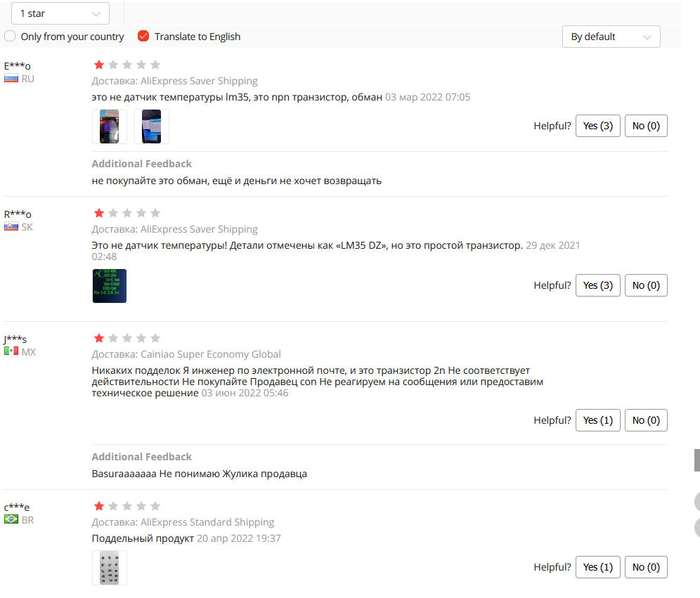Image resolution: width=700 pixels, height=598 pixels.
Task: Open green tester screen thumbnail in R***o's review
Action: click(x=110, y=285)
